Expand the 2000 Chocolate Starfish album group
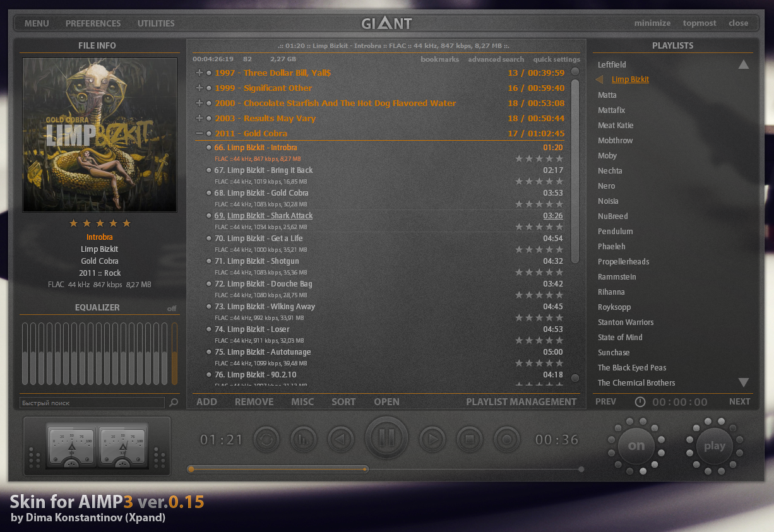774x532 pixels. [199, 103]
